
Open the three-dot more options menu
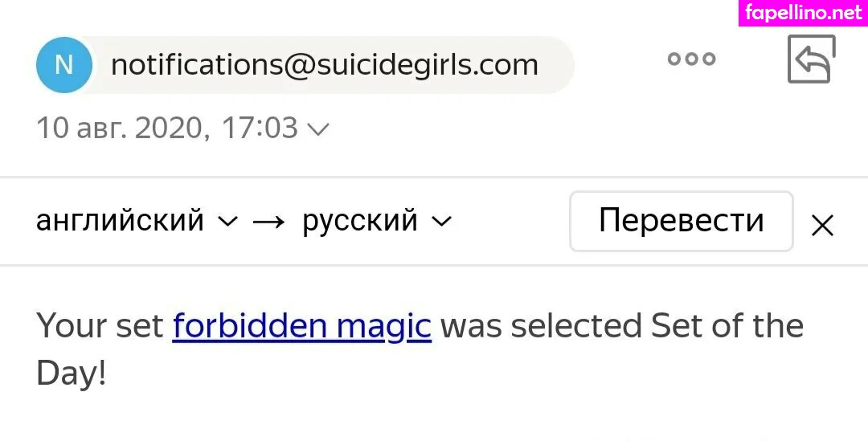691,59
